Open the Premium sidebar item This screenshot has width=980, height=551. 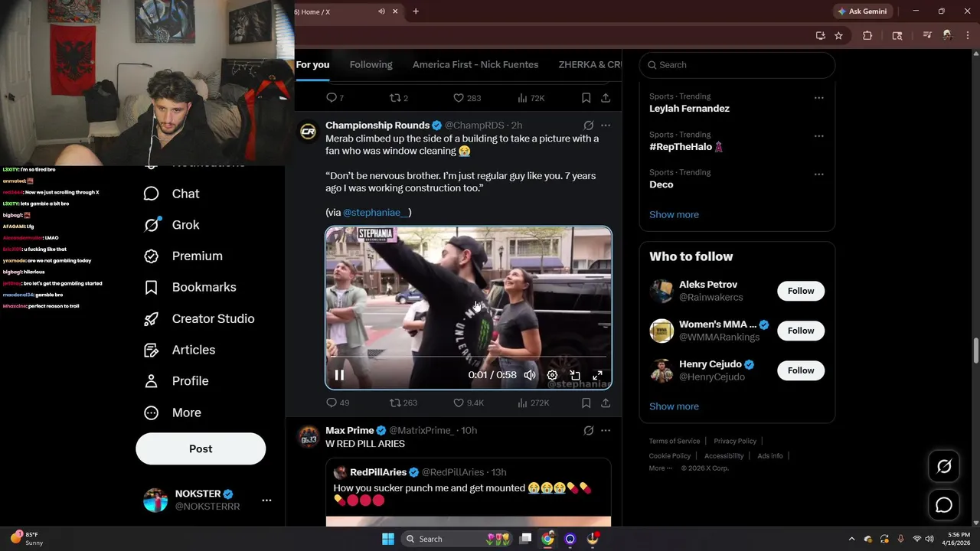[x=183, y=256]
